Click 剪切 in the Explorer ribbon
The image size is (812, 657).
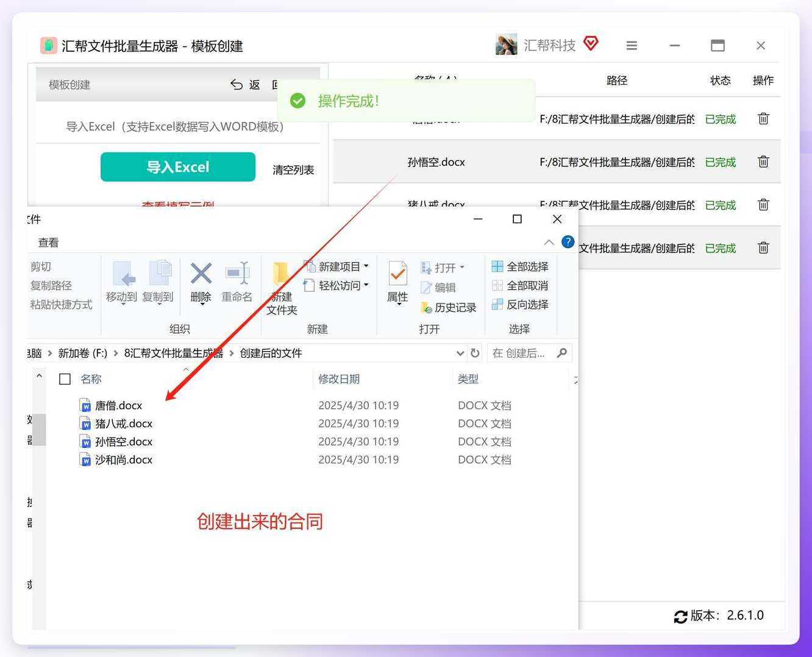pos(41,267)
